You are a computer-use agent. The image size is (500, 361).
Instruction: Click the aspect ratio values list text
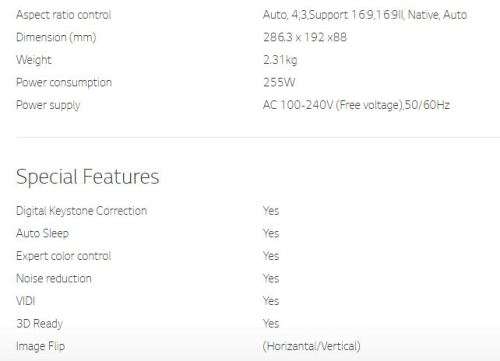(365, 15)
